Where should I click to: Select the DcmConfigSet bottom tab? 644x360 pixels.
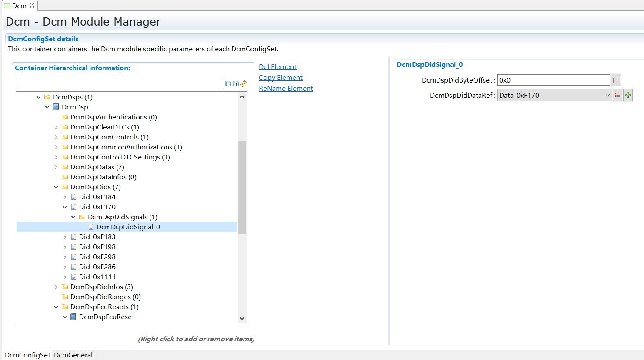pyautogui.click(x=27, y=355)
